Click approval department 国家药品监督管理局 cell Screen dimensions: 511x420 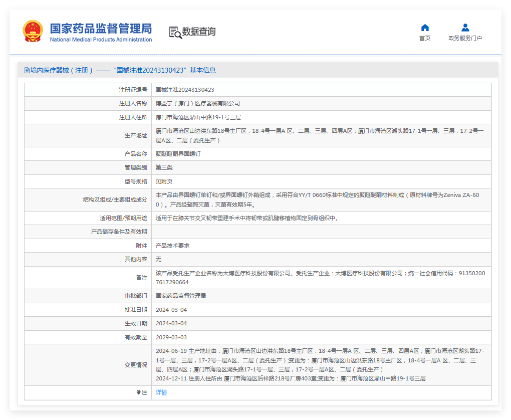coord(181,296)
